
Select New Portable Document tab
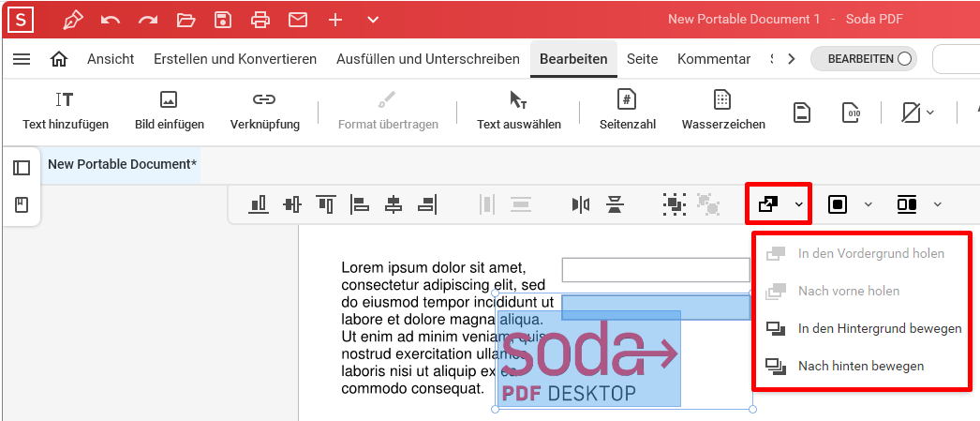click(x=123, y=164)
